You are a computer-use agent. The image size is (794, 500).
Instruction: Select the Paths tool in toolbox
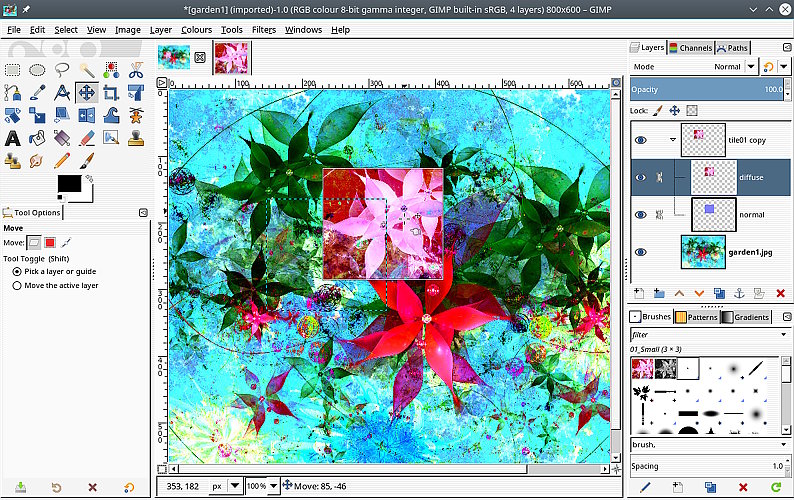(x=13, y=93)
